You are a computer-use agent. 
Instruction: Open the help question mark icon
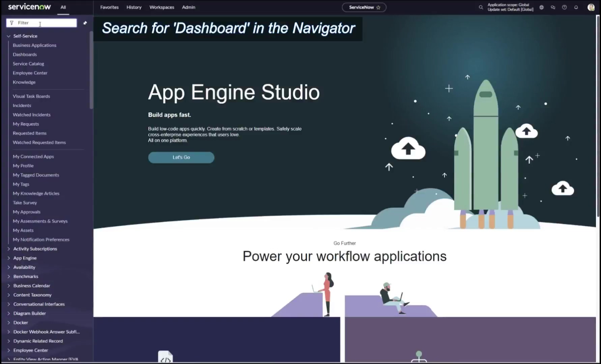coord(564,7)
